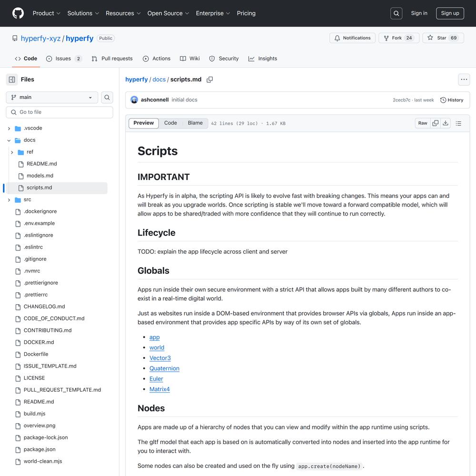Click Sign in link
The height and width of the screenshot is (476, 476).
point(419,13)
